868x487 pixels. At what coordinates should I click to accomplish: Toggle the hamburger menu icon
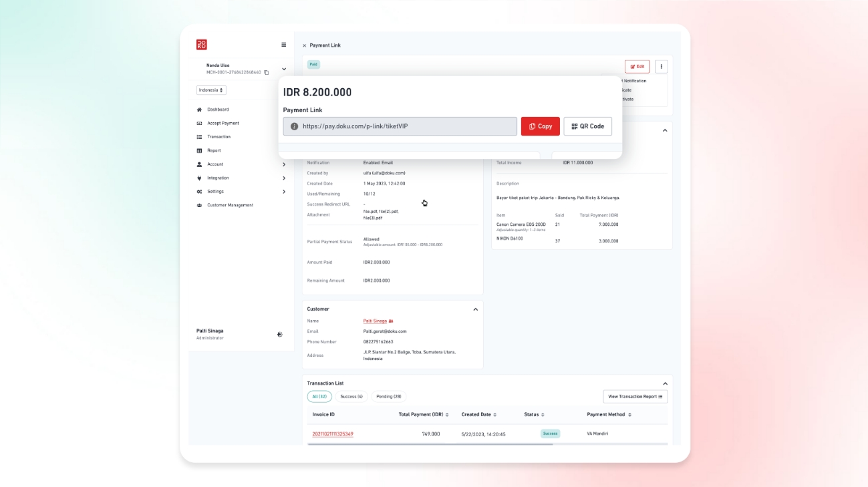click(283, 45)
